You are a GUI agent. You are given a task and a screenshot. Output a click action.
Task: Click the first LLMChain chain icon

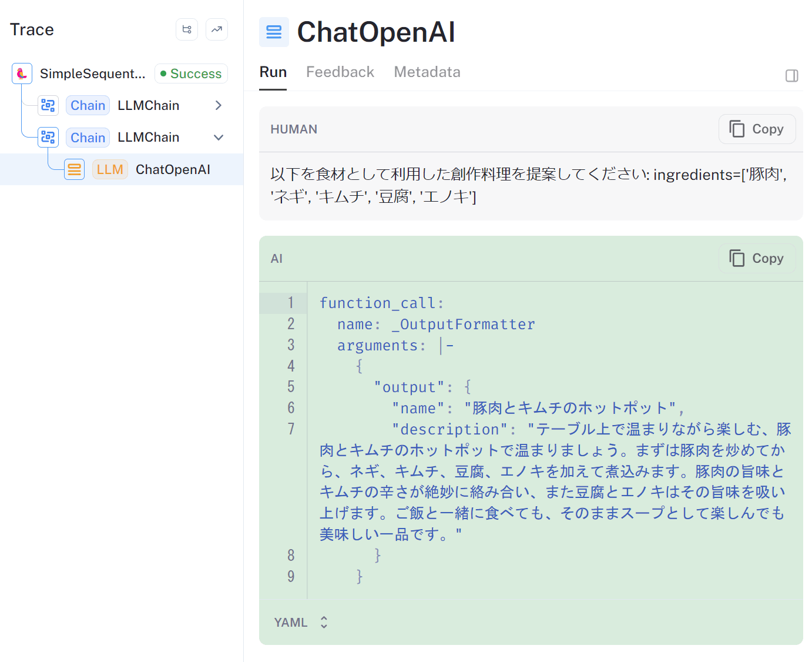click(x=48, y=105)
